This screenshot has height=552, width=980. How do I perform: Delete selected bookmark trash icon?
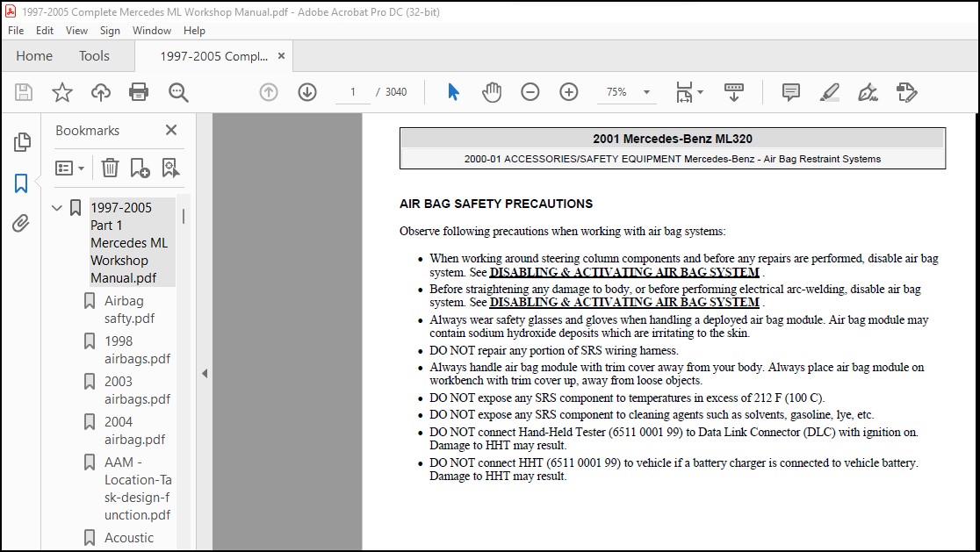110,168
